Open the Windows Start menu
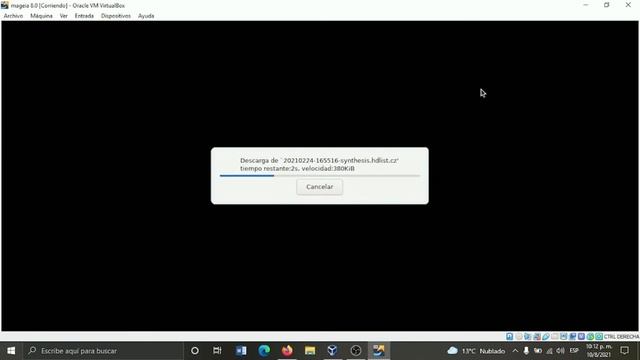640x360 pixels. click(11, 351)
